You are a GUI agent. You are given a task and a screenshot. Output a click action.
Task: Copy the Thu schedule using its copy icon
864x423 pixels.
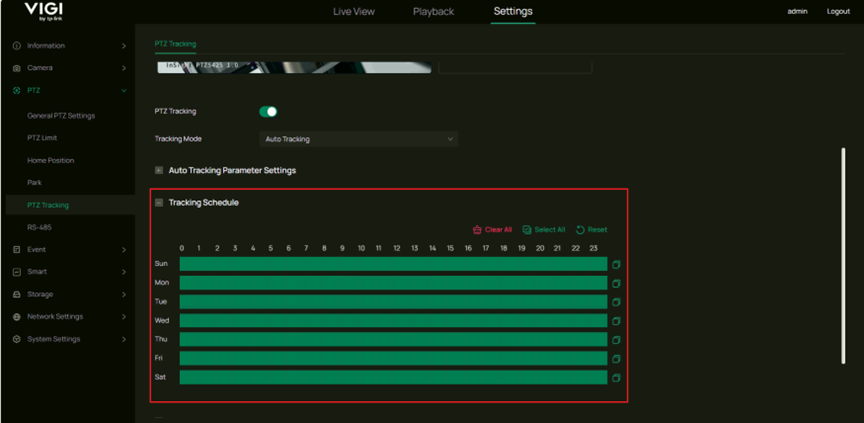point(616,340)
